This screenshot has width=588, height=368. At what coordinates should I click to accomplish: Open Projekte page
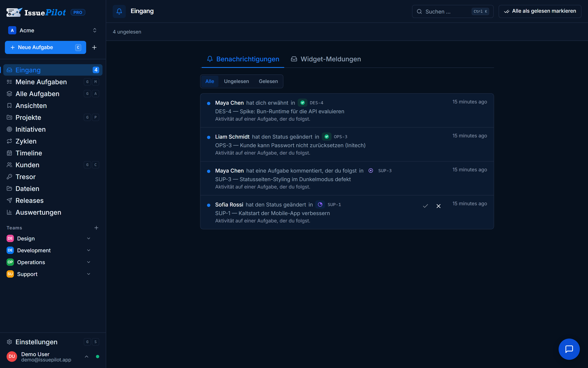[53, 117]
